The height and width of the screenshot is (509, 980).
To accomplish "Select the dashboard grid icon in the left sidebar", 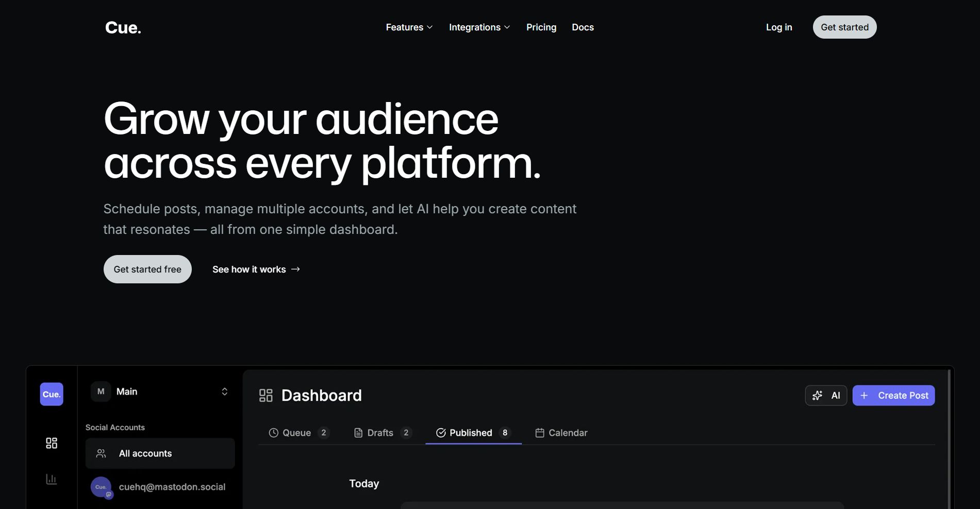I will coord(52,443).
